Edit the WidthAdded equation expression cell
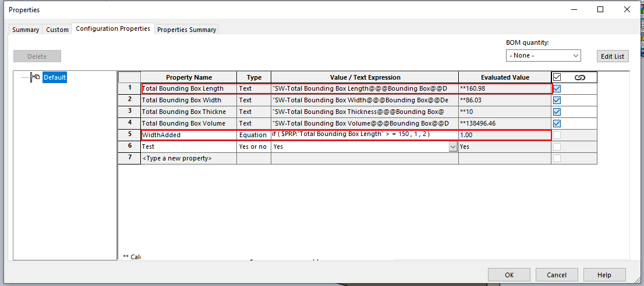Screen dimensions: 644x286 (364, 135)
